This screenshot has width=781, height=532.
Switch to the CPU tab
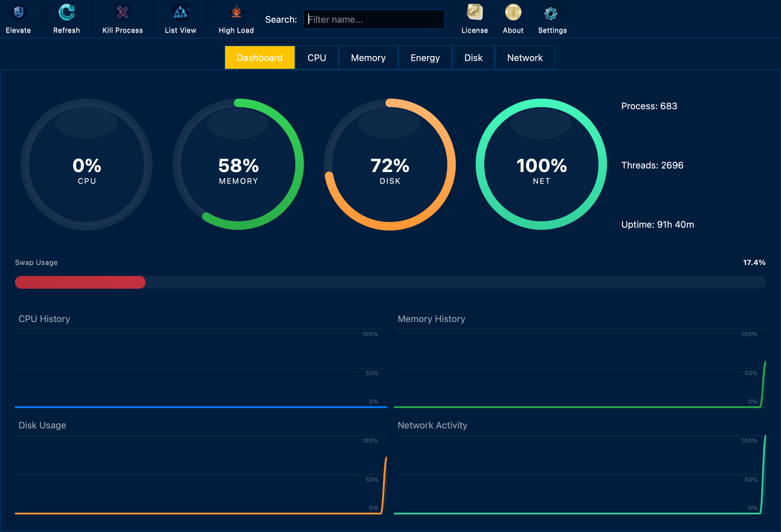pyautogui.click(x=316, y=57)
